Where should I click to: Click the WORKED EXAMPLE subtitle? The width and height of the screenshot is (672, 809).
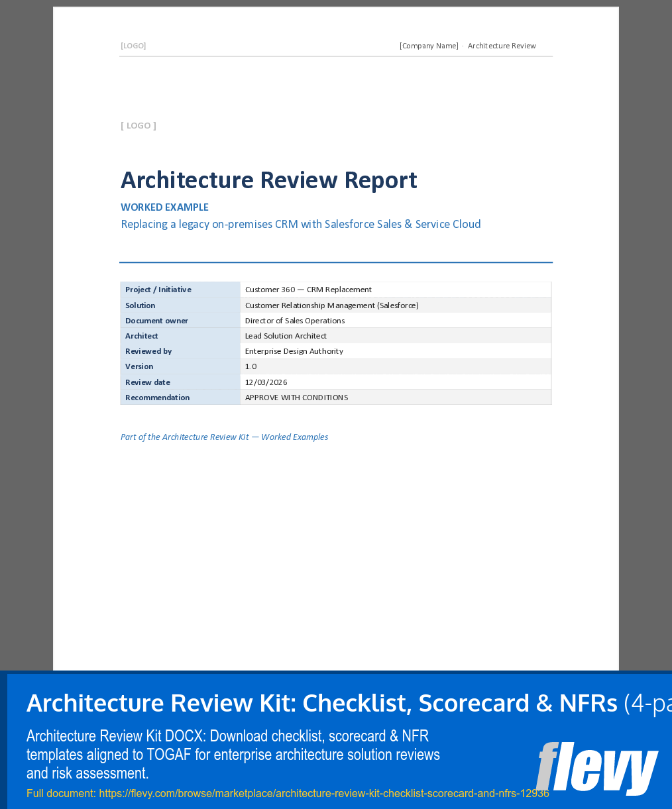click(164, 207)
